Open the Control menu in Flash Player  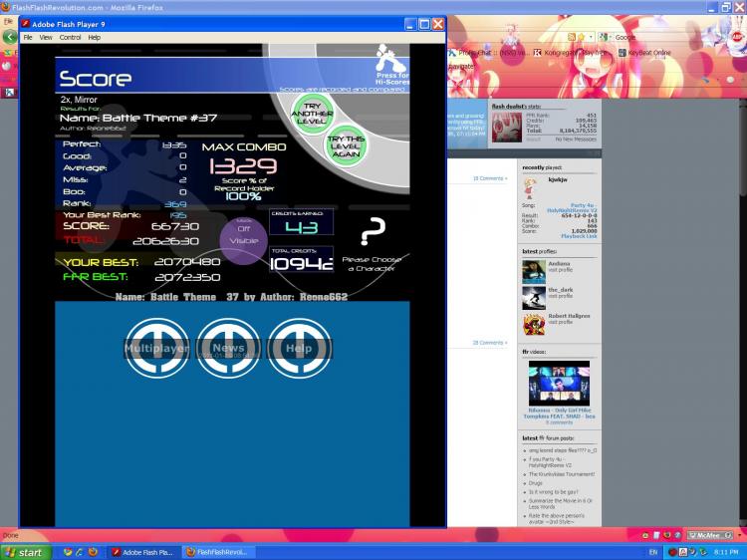pos(70,37)
